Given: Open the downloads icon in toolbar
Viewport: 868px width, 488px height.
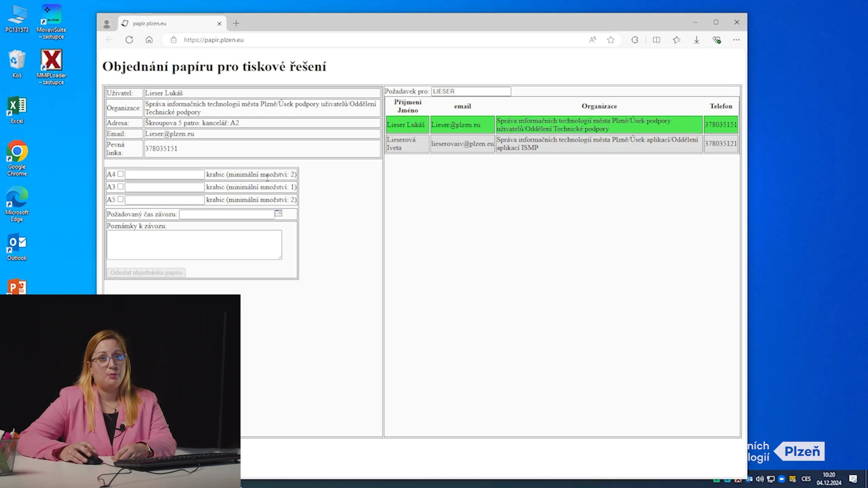Looking at the screenshot, I should [696, 40].
